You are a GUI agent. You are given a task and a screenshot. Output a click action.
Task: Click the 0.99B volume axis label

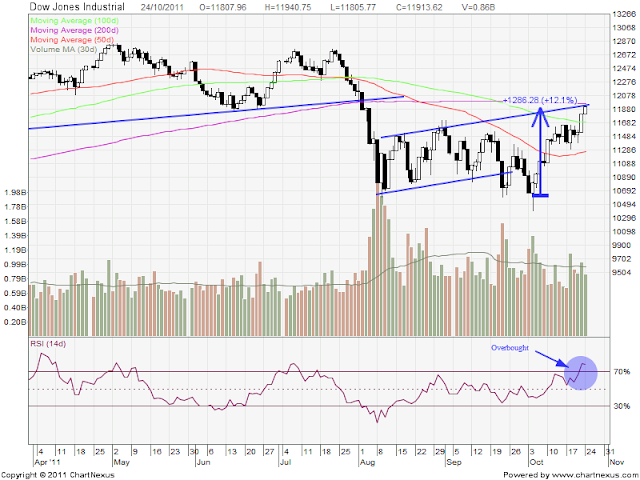tap(15, 264)
